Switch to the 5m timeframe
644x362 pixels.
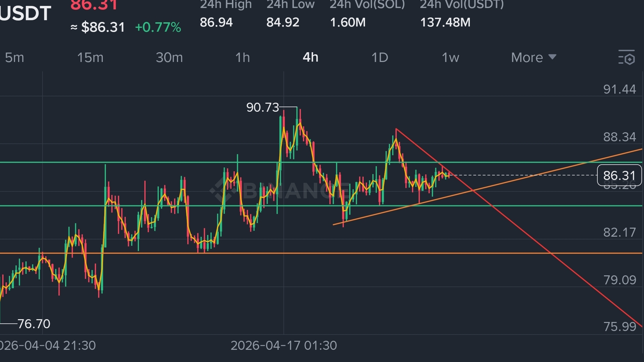(x=15, y=57)
